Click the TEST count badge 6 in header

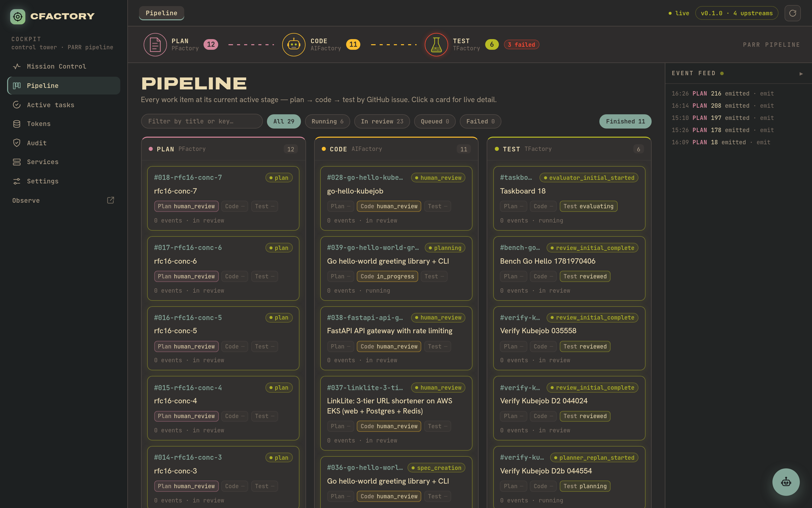[492, 44]
